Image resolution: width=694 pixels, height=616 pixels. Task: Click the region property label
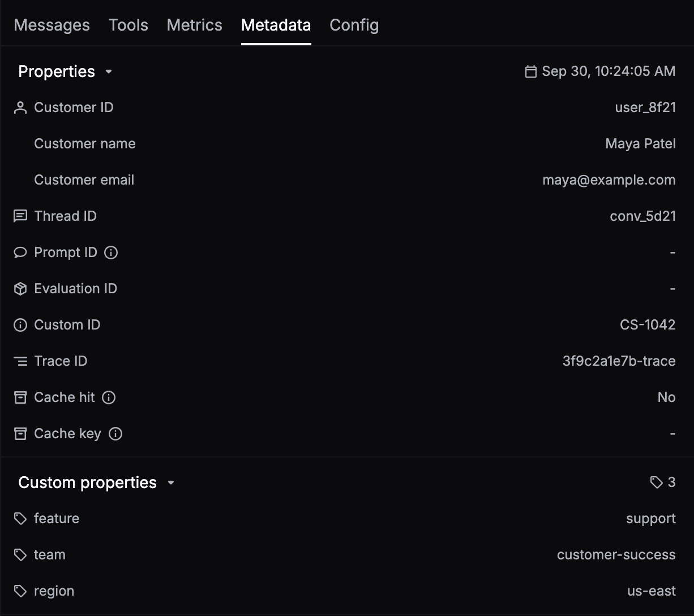54,591
